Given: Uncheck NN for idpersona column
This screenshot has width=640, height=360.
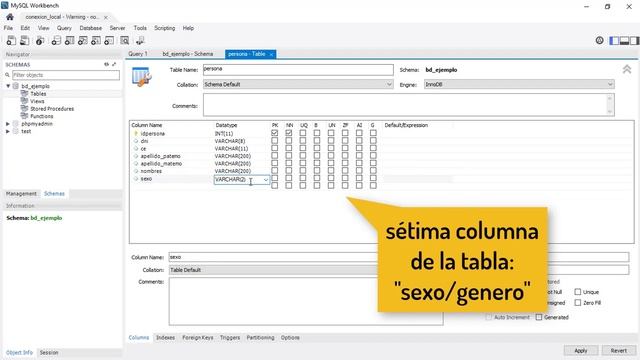Looking at the screenshot, I should point(289,133).
